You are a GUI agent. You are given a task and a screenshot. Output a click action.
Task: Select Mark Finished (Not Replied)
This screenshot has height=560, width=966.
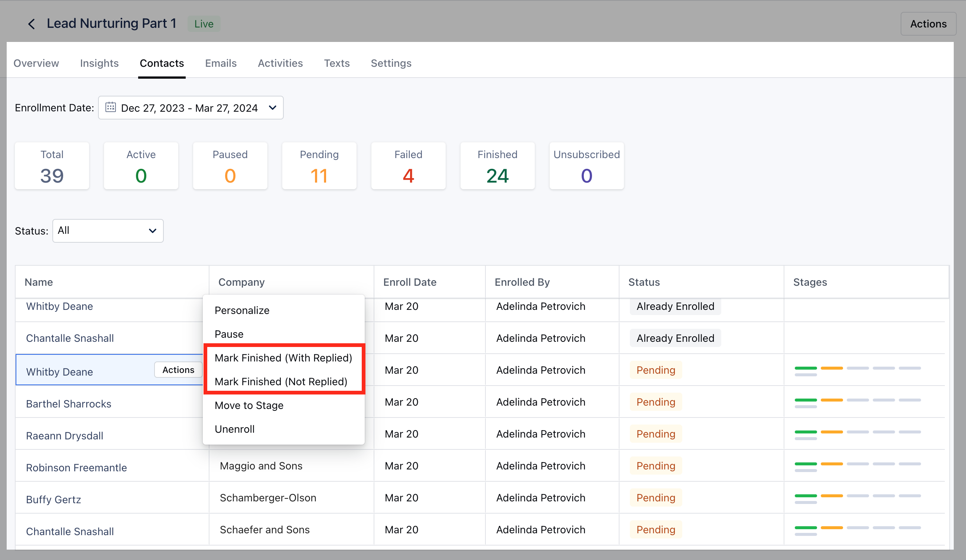point(284,381)
